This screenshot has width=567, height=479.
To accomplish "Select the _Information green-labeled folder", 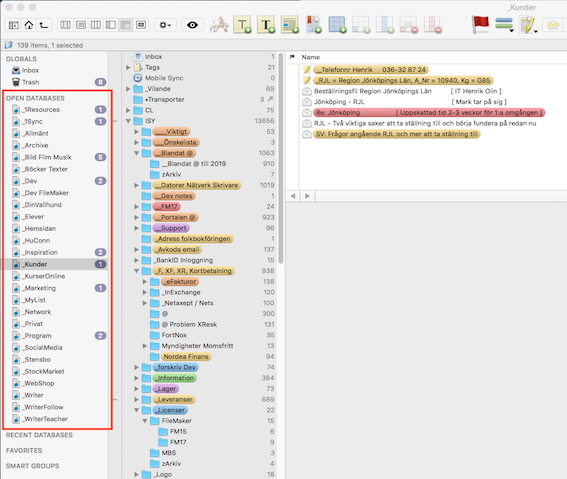I will click(x=175, y=378).
